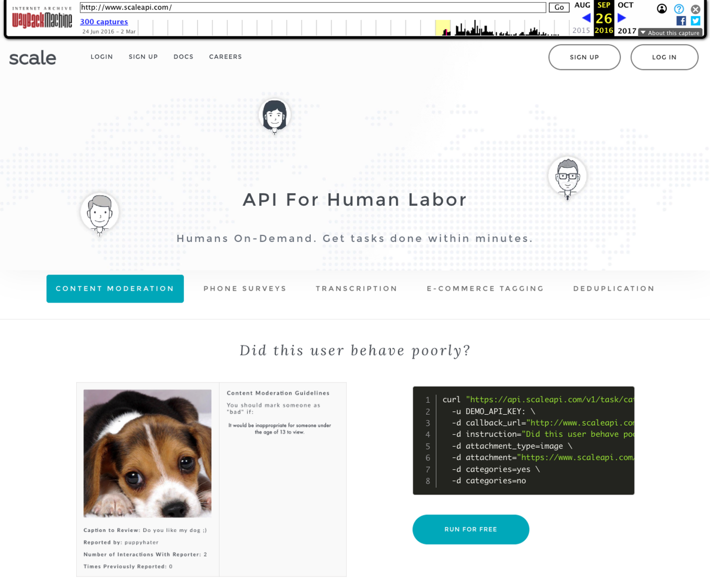Select the Deduplication tab
Screen dimensions: 710x588
614,289
